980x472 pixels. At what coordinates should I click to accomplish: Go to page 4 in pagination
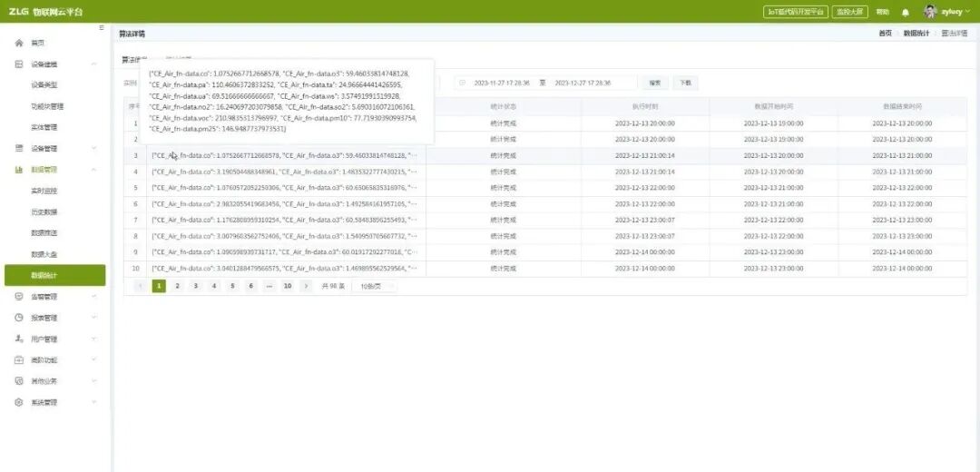[x=214, y=286]
